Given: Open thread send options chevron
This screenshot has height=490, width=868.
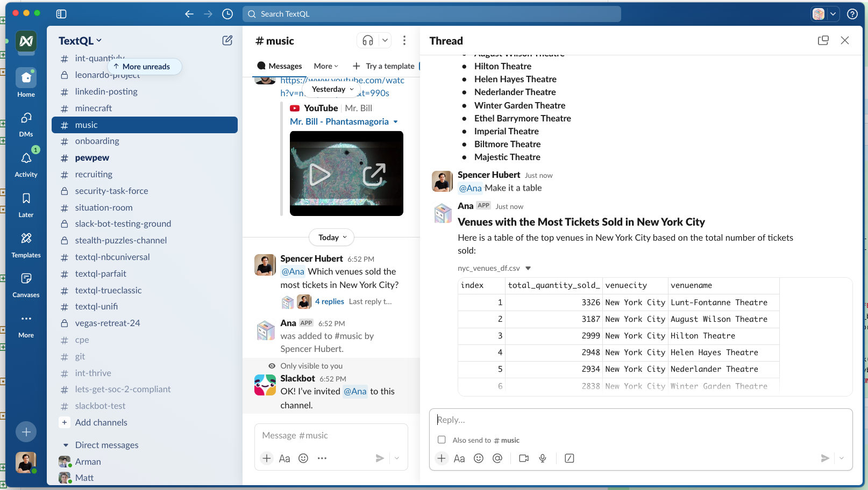Looking at the screenshot, I should [842, 458].
